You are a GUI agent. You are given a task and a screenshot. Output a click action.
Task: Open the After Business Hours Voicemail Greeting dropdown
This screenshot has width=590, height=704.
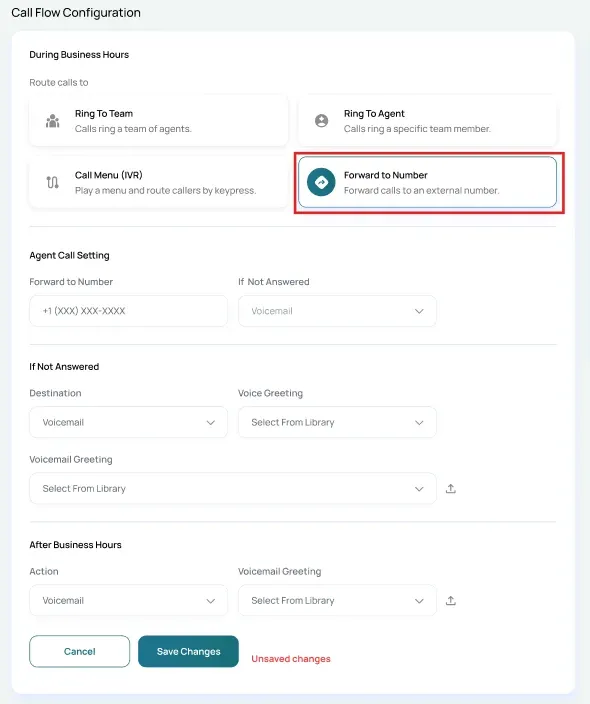[337, 600]
